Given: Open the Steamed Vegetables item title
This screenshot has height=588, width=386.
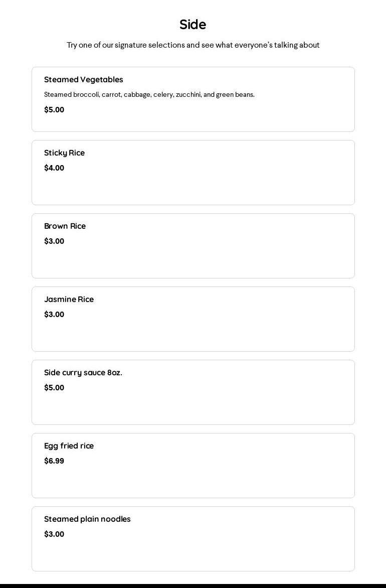Looking at the screenshot, I should pyautogui.click(x=84, y=80).
